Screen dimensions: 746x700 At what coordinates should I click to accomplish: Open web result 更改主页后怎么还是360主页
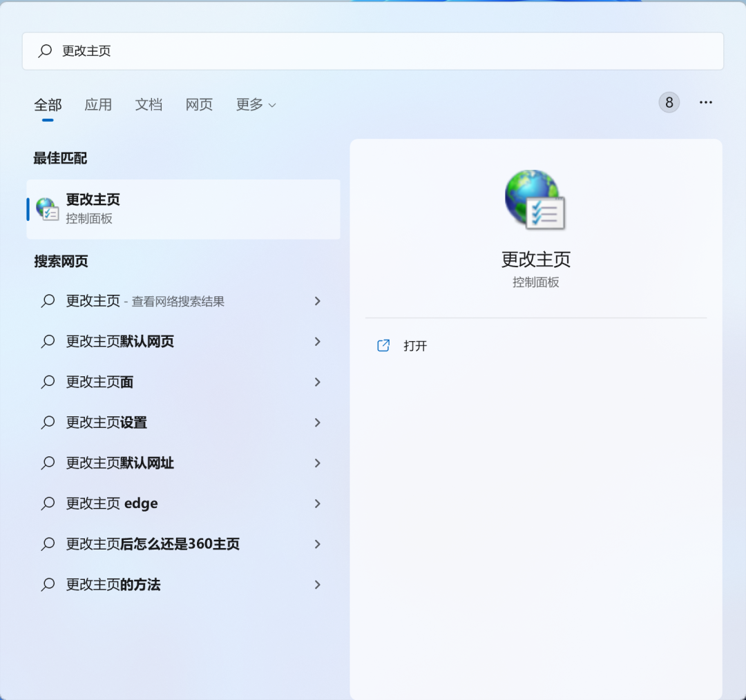click(x=152, y=544)
